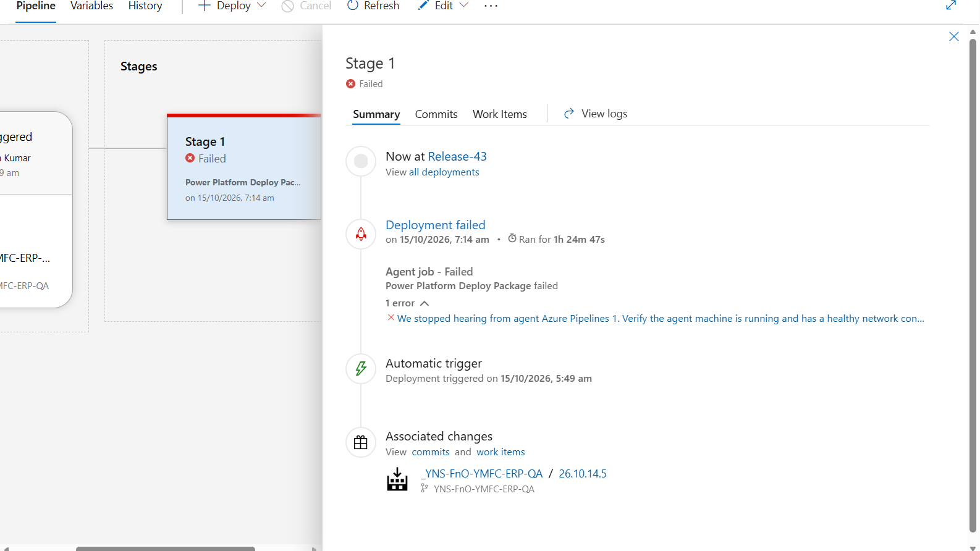
Task: Click the branch icon beside YNS-FnO-YMFC-ERP-QA
Action: [x=425, y=488]
